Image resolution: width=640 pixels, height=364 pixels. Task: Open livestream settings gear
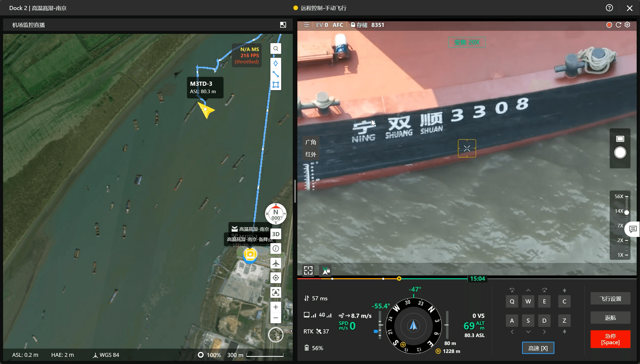tap(627, 25)
